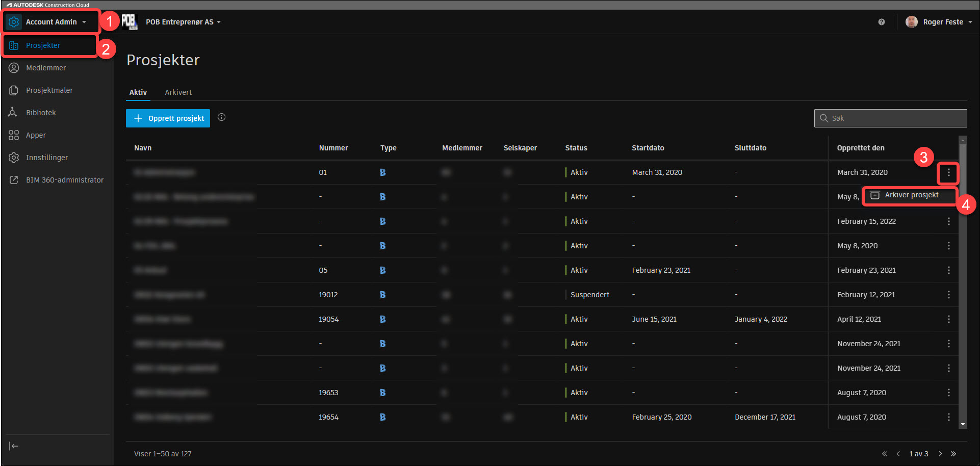Open the more menu for project 19653
Screen dimensions: 980x466
(x=948, y=393)
